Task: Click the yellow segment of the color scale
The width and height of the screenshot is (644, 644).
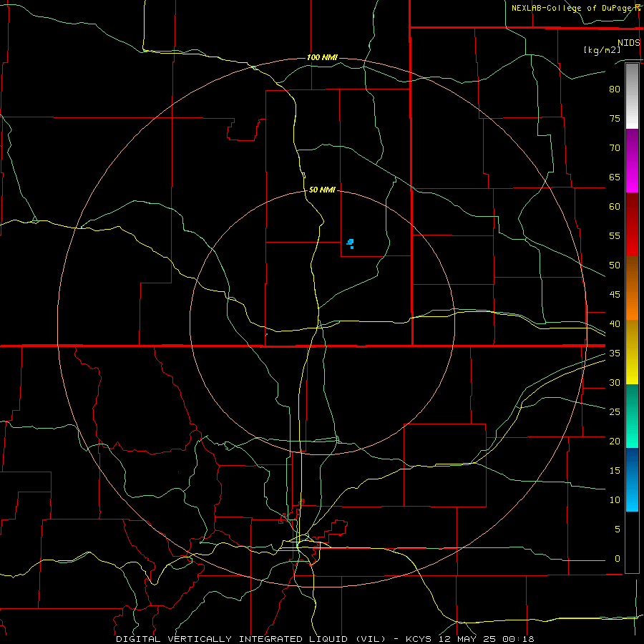Action: 632,352
